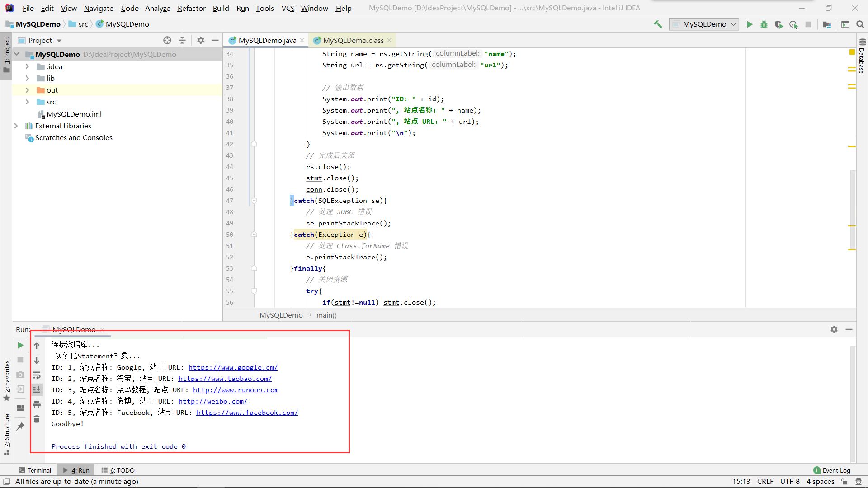This screenshot has width=868, height=488.
Task: Open the Refactor menu
Action: click(191, 8)
